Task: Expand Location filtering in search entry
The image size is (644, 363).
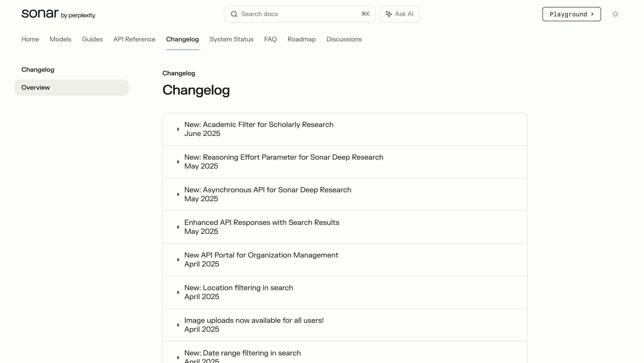Action: [239, 292]
